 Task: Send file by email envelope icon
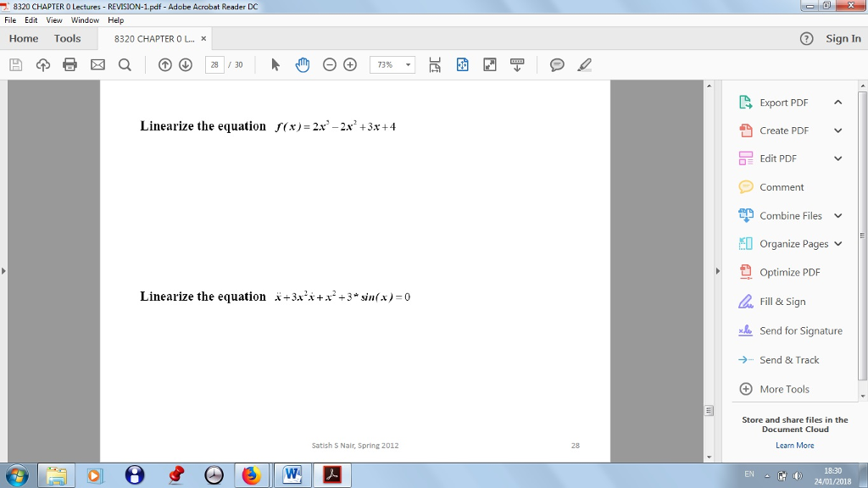(97, 64)
